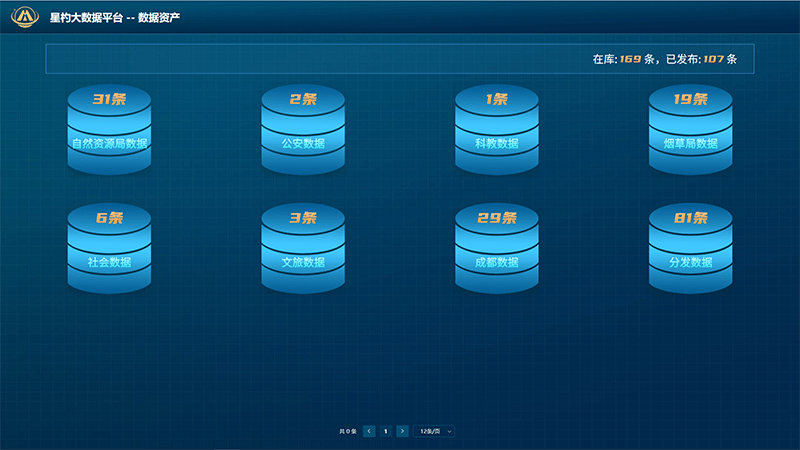
Task: Click the 81条 count atop the cylinder
Action: (x=691, y=218)
